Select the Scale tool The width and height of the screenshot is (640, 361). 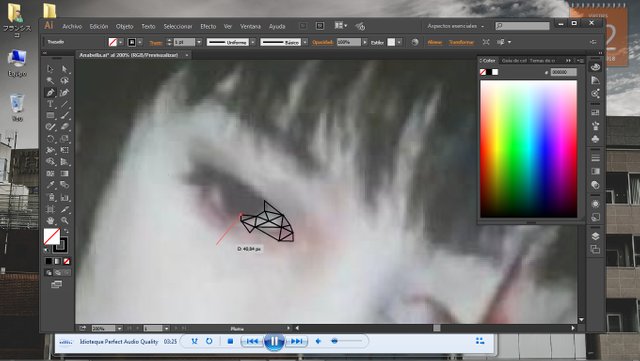point(64,139)
